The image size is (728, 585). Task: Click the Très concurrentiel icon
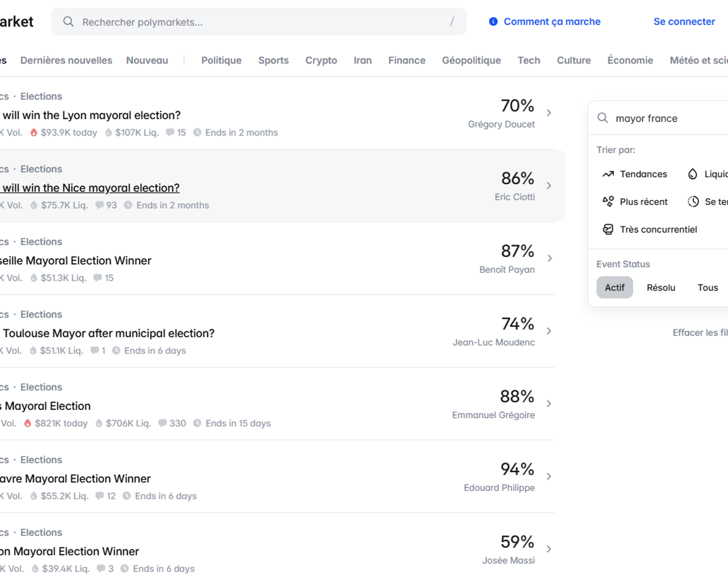pyautogui.click(x=608, y=229)
